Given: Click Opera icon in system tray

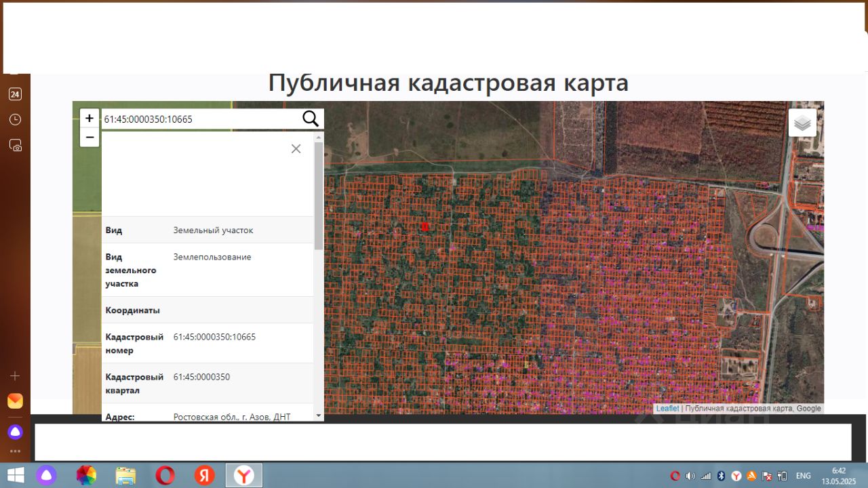Looking at the screenshot, I should tap(675, 476).
